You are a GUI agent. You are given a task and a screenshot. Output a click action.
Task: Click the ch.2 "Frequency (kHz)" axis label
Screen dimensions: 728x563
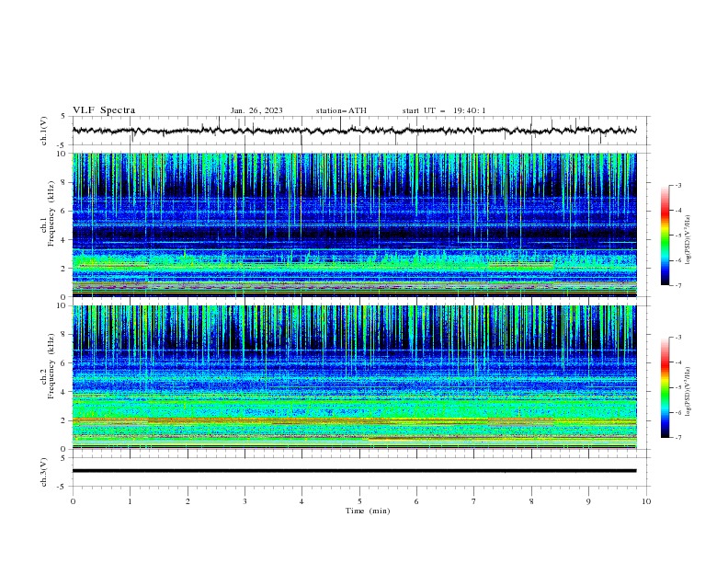[51, 366]
